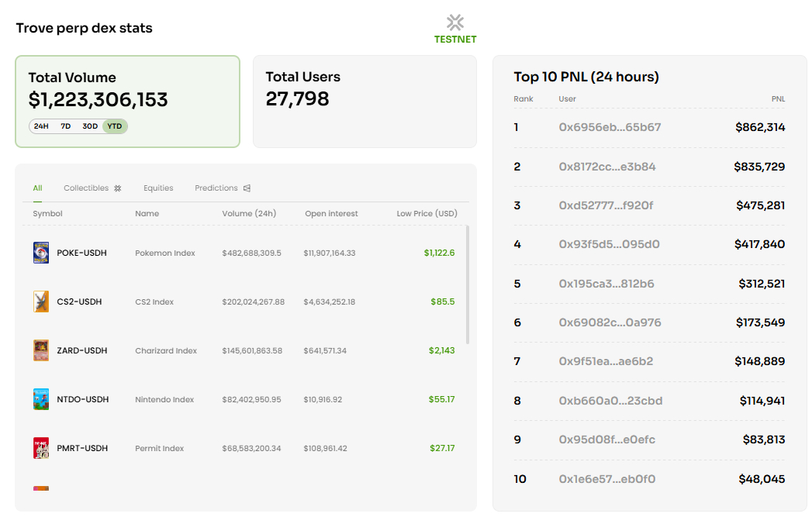Click the NTDO-USDH Nintendo icon

pyautogui.click(x=41, y=399)
